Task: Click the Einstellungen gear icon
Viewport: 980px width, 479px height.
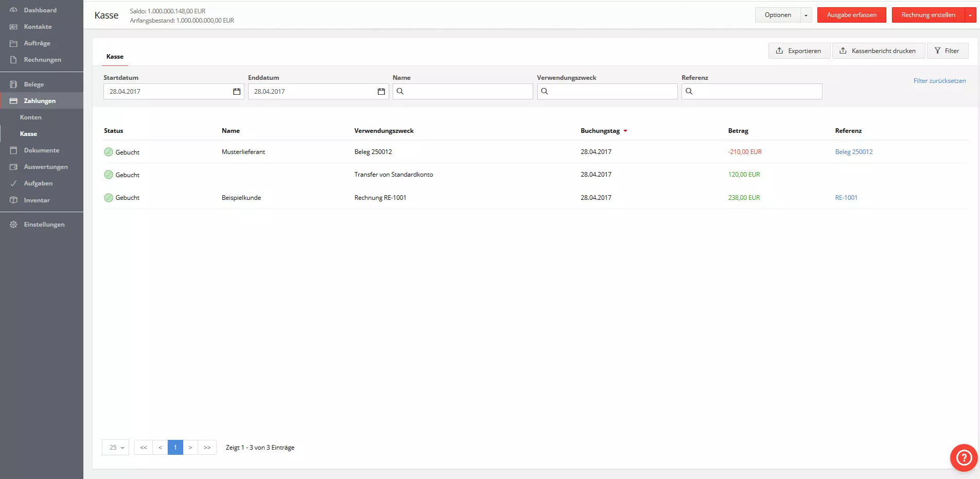Action: (x=13, y=225)
